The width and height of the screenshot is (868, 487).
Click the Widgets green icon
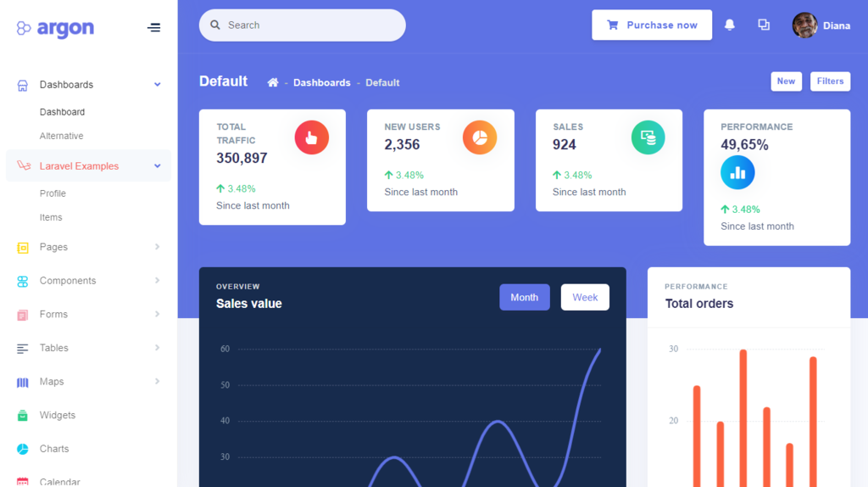click(22, 416)
